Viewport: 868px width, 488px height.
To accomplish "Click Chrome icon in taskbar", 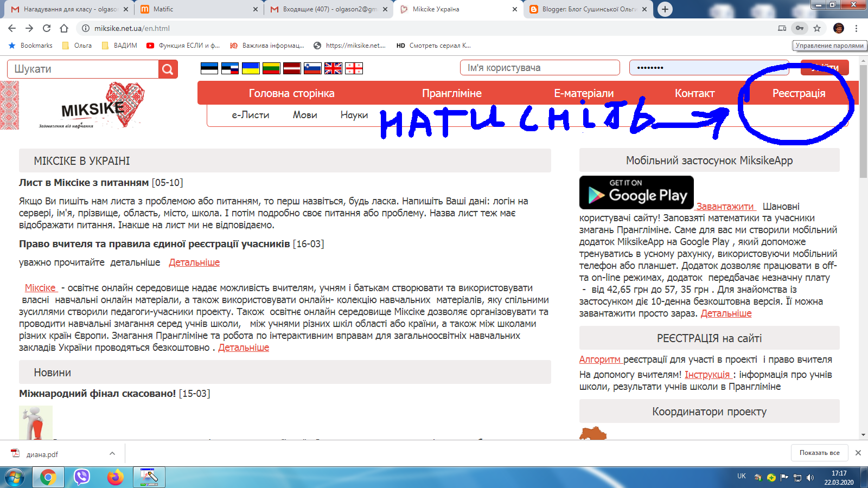I will [x=48, y=477].
